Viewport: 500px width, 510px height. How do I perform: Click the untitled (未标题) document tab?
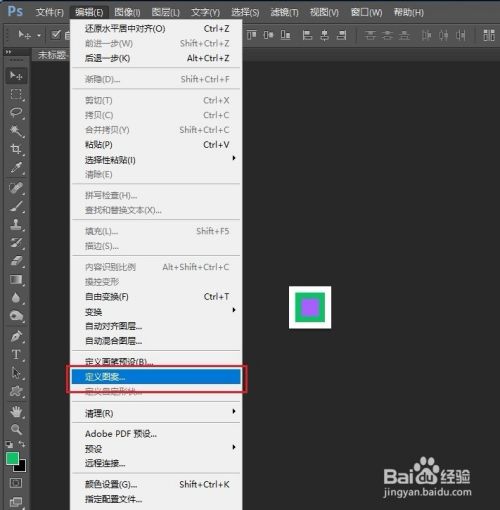(x=51, y=55)
